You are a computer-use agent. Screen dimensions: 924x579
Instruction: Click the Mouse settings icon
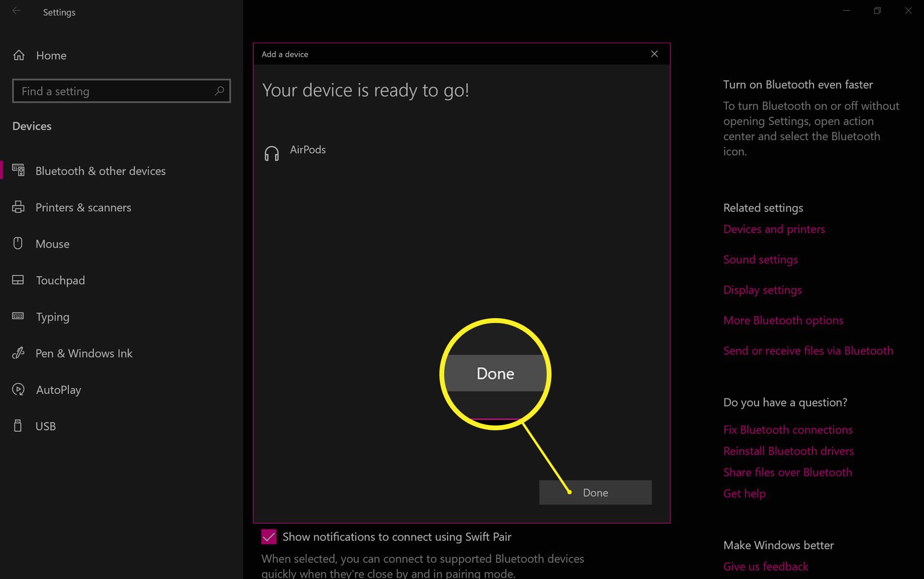19,244
